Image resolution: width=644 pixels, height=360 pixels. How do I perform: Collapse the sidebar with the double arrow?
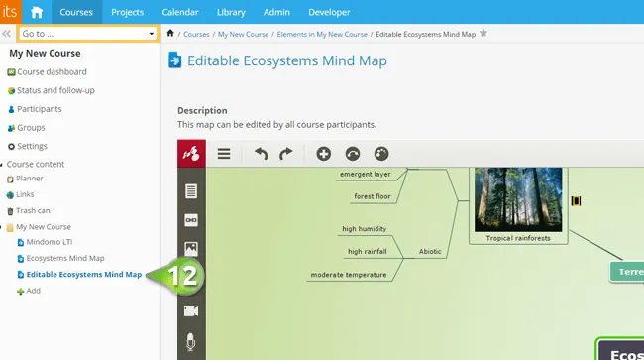pos(6,34)
